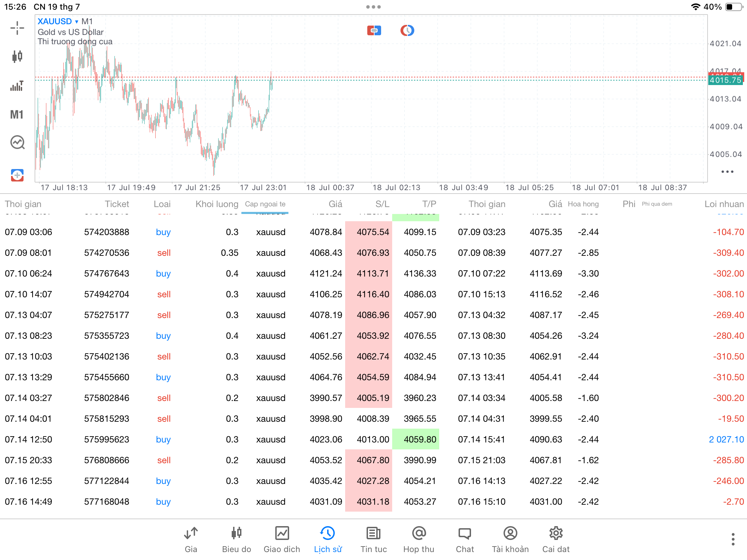Tap the green T/P cell 4059.80
747x560 pixels.
coord(416,439)
